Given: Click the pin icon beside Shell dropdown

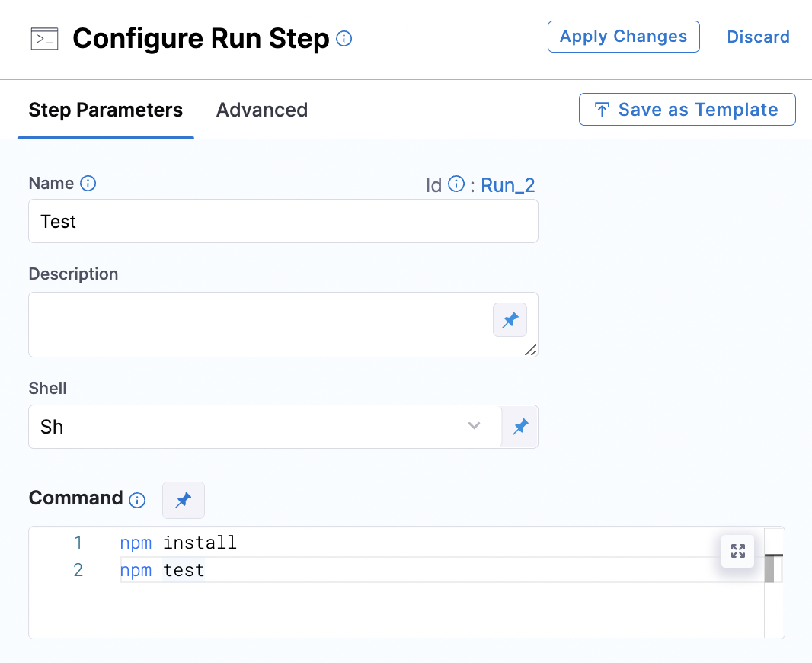Looking at the screenshot, I should point(520,427).
